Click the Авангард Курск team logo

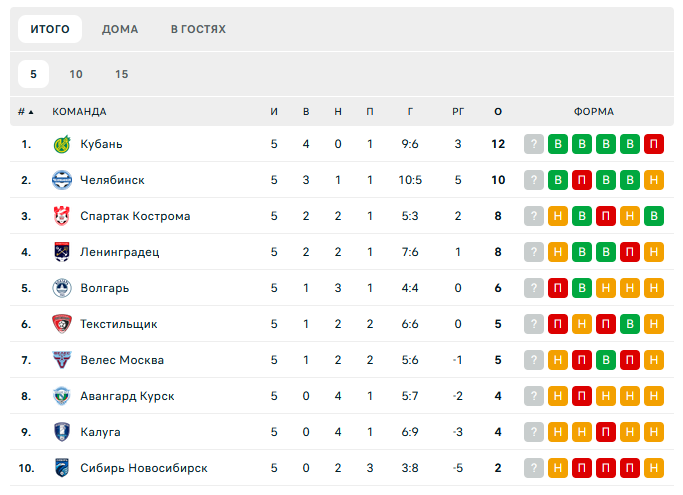coord(61,396)
